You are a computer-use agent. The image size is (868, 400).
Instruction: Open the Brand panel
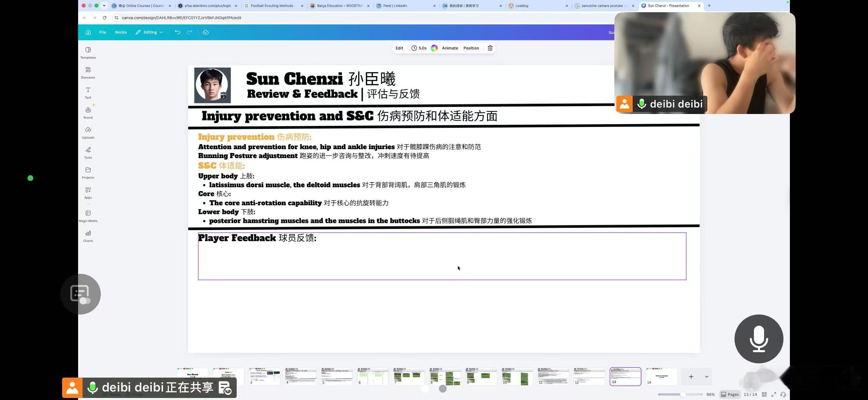coord(88,113)
